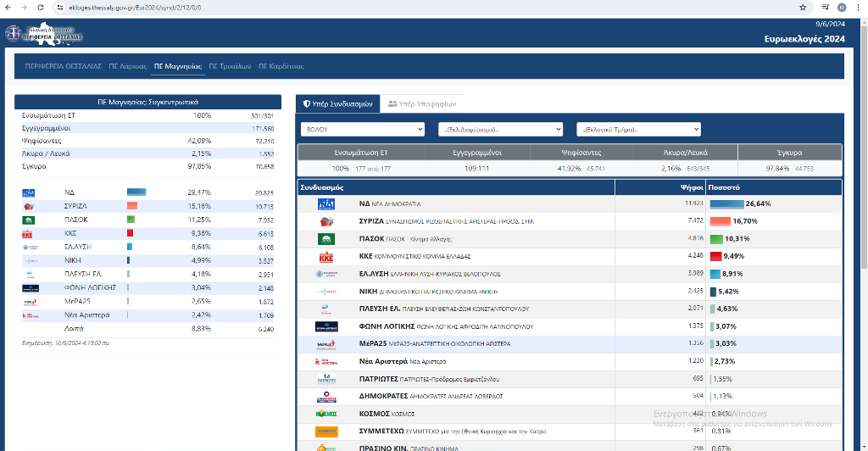Click ΚΚΕ vote count 4.248

tap(695, 256)
